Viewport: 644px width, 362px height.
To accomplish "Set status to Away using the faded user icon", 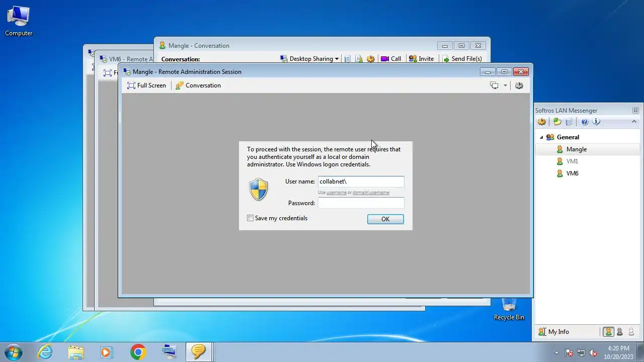I will (631, 332).
